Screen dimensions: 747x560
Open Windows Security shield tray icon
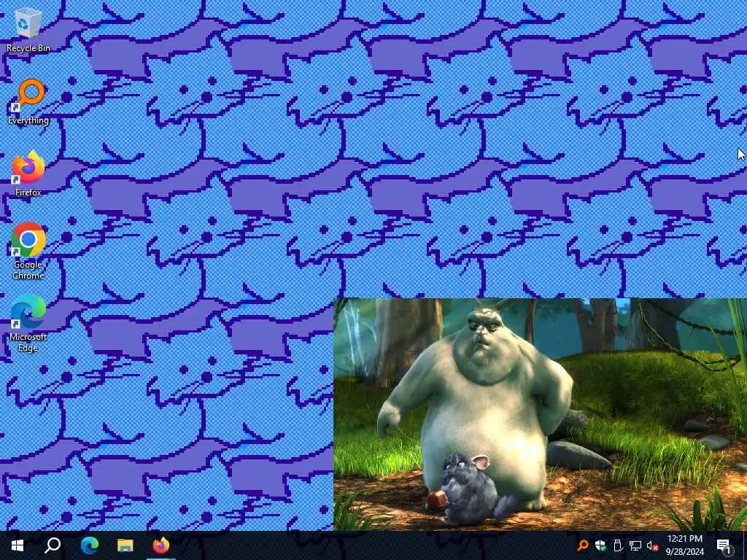(600, 545)
